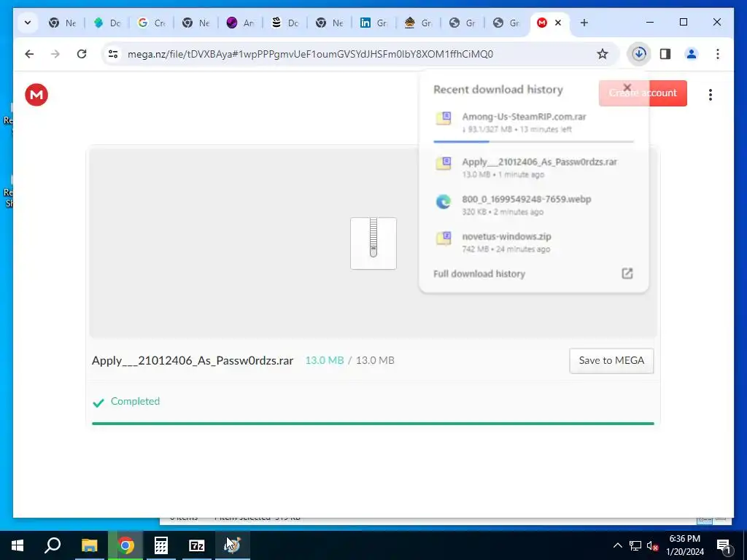
Task: Click the archive icon beside Among-Us-SteamRIP.com.rar
Action: (444, 118)
